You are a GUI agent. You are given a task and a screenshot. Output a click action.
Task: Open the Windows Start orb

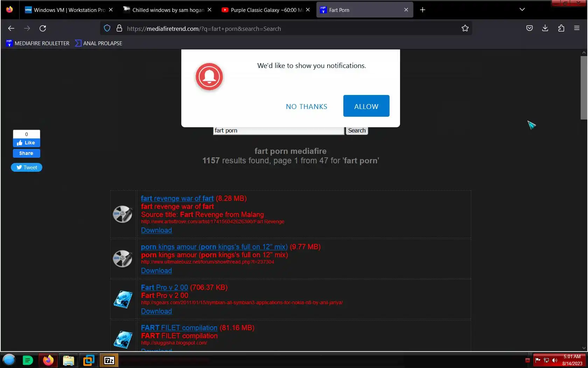(9, 360)
